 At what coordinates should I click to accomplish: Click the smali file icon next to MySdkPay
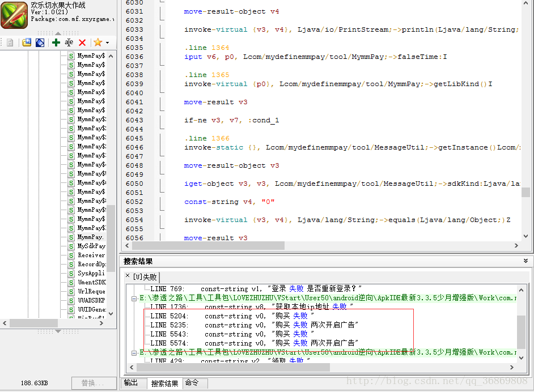71,246
